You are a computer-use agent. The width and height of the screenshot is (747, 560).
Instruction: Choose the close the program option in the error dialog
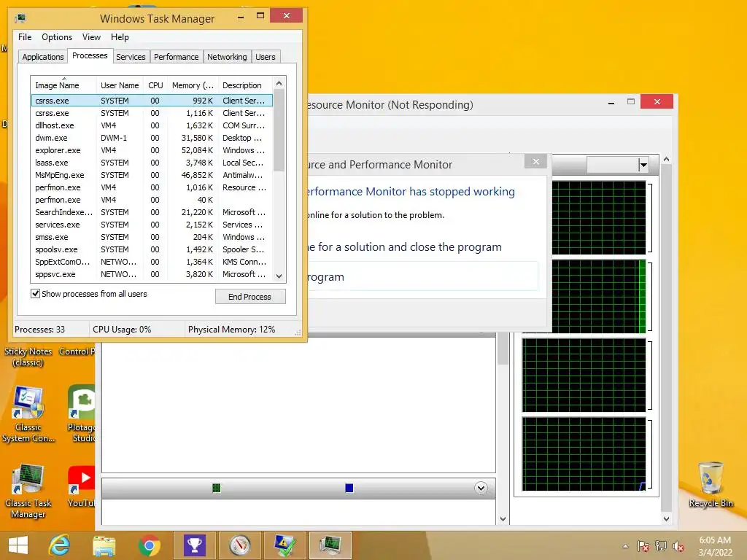(x=423, y=276)
